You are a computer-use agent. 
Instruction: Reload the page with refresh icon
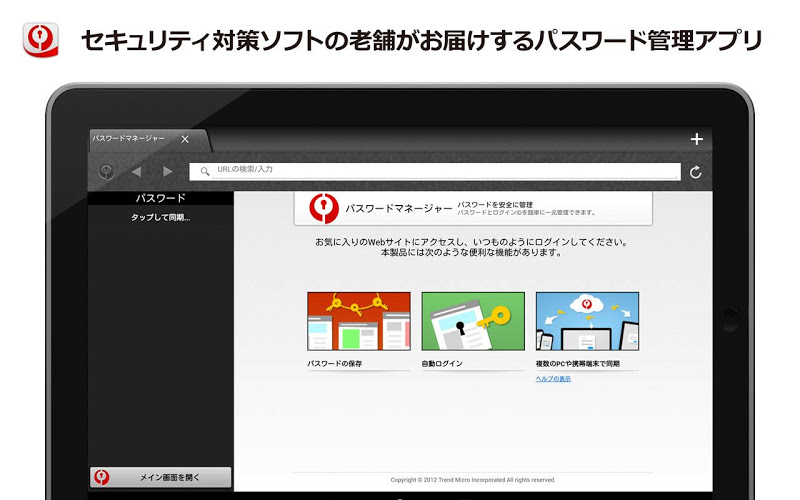[x=695, y=172]
